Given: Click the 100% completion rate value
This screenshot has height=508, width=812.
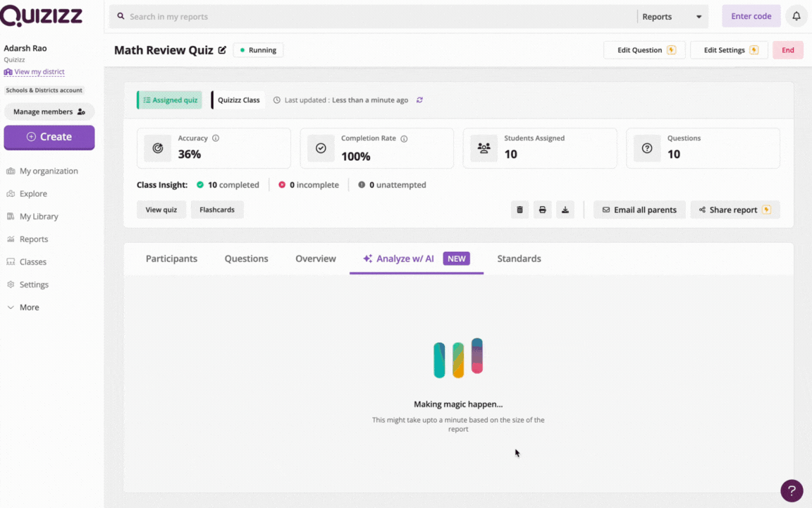Looking at the screenshot, I should pos(356,157).
